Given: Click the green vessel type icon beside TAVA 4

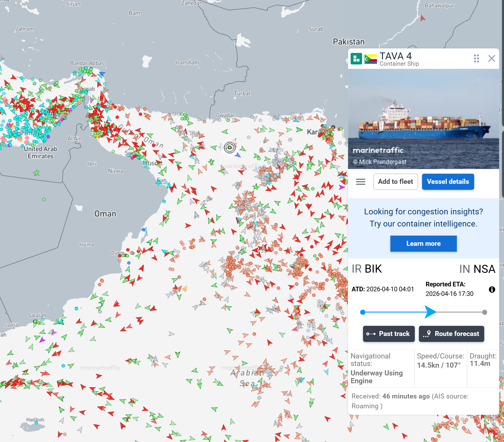Looking at the screenshot, I should coord(356,59).
